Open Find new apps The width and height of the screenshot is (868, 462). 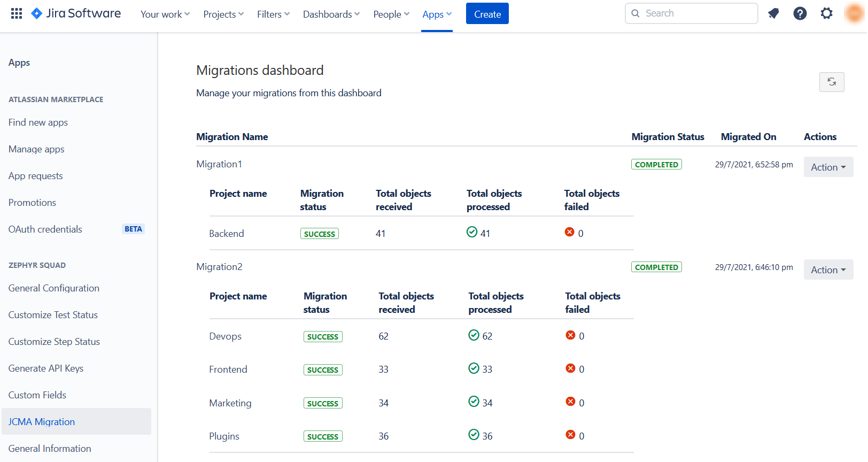click(38, 122)
